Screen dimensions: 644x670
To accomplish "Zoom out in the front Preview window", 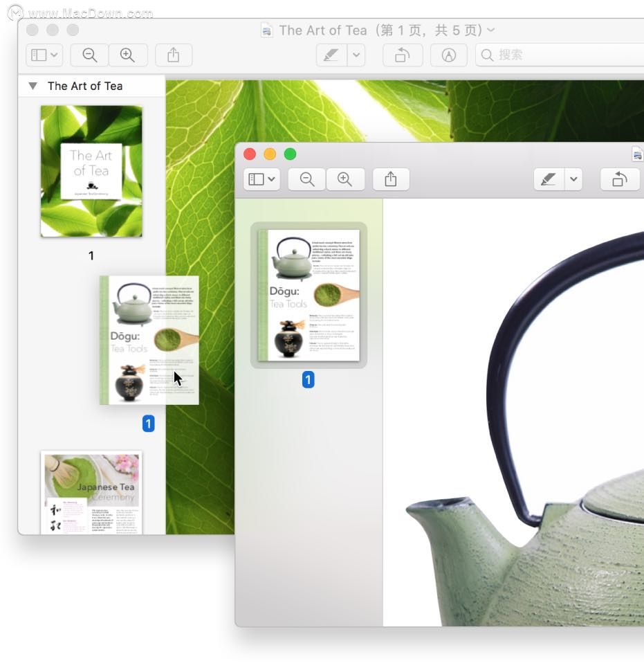I will pyautogui.click(x=307, y=179).
